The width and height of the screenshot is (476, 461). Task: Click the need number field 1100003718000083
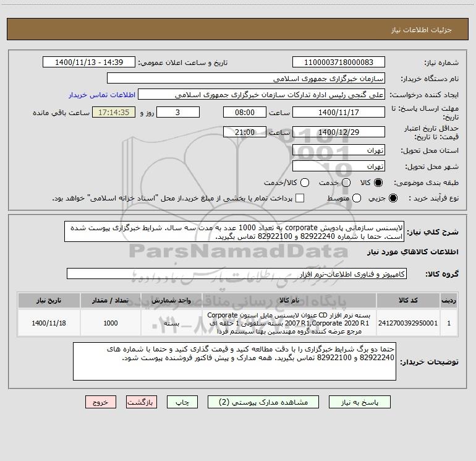(x=339, y=62)
